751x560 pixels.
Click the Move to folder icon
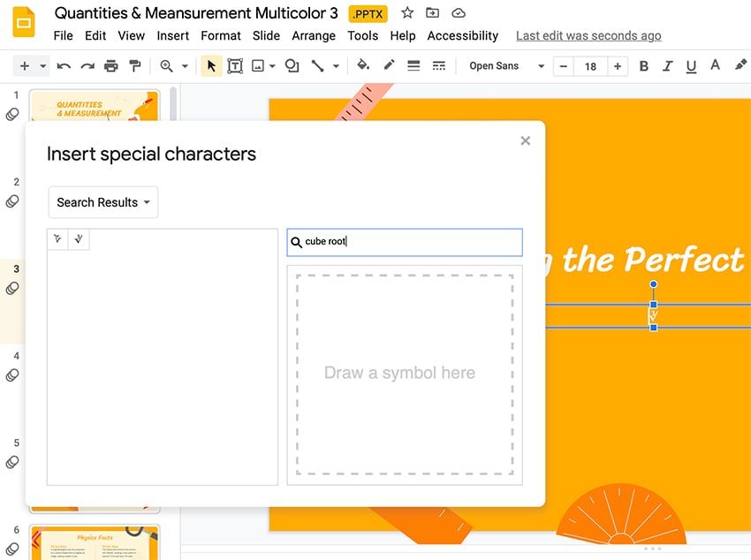click(x=432, y=12)
